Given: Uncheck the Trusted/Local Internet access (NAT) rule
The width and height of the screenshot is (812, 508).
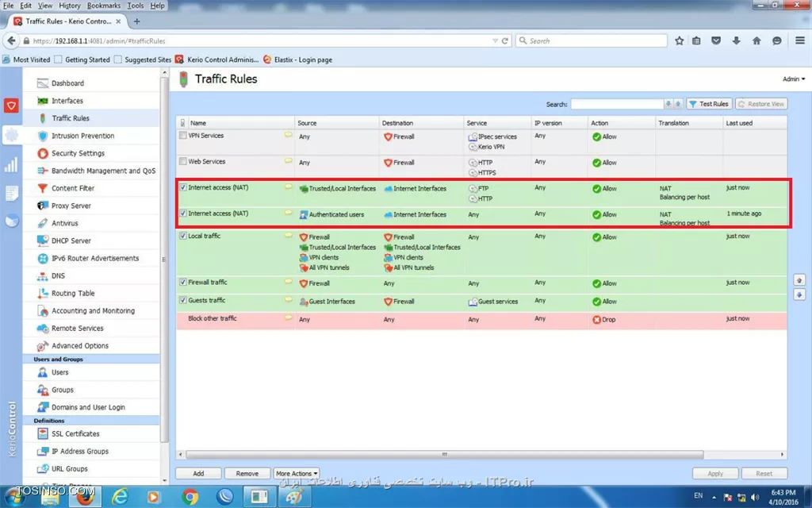Looking at the screenshot, I should point(183,187).
